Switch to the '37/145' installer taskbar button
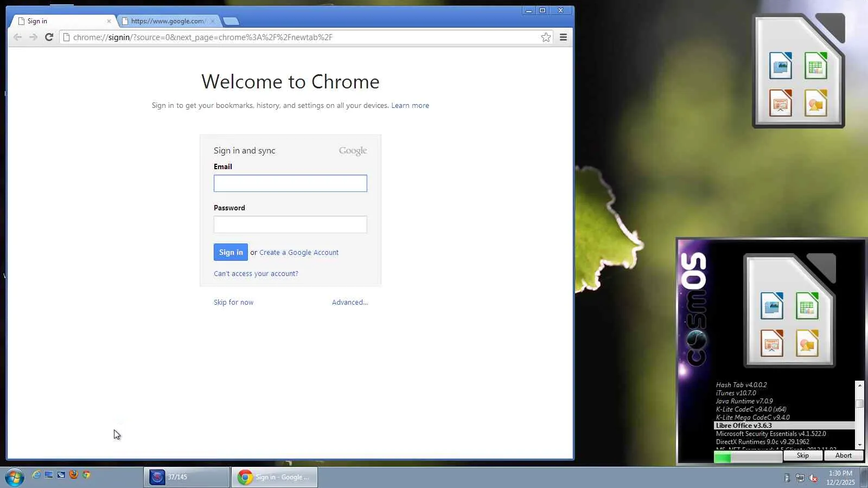The width and height of the screenshot is (868, 488). click(x=187, y=477)
